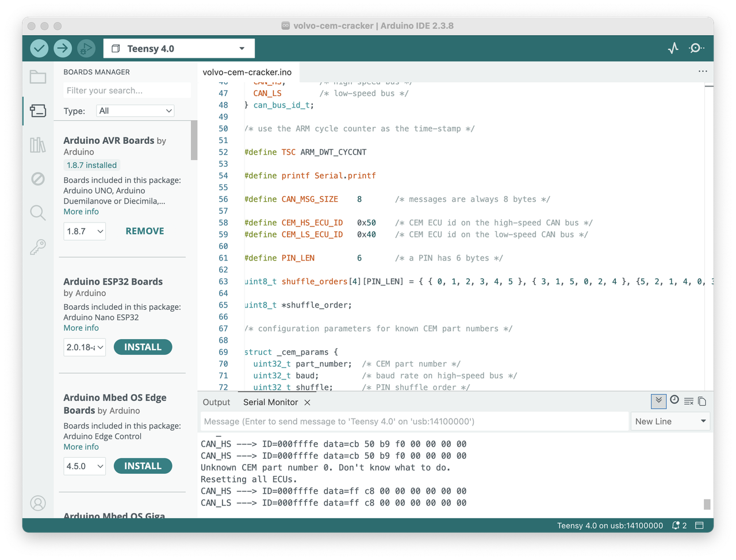Switch to the Output tab
The height and width of the screenshot is (560, 736).
pyautogui.click(x=216, y=402)
